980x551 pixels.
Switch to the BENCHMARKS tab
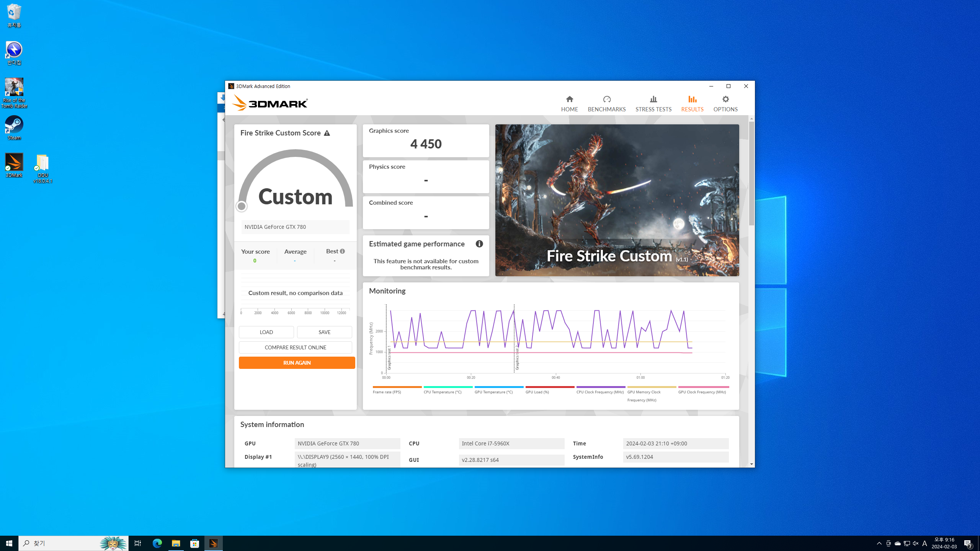click(606, 104)
